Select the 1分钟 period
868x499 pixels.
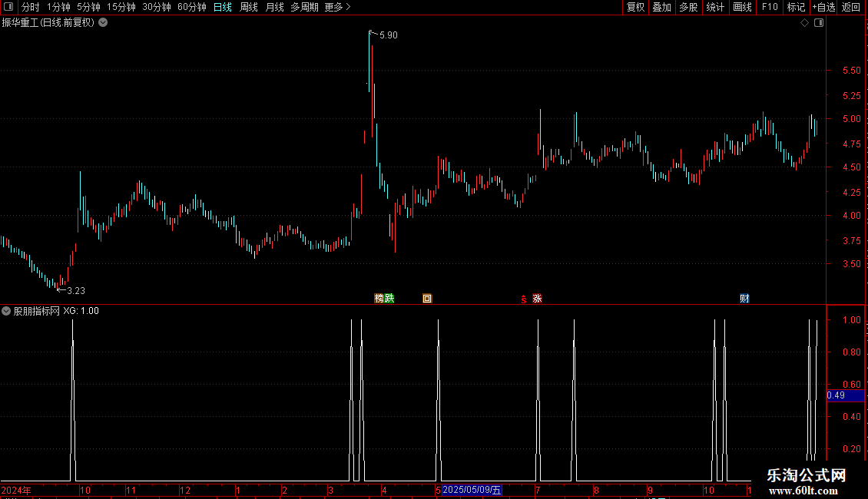tap(58, 7)
